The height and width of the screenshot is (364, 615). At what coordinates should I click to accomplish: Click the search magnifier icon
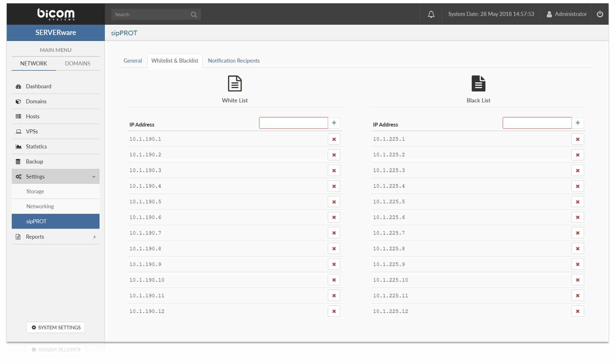click(194, 14)
